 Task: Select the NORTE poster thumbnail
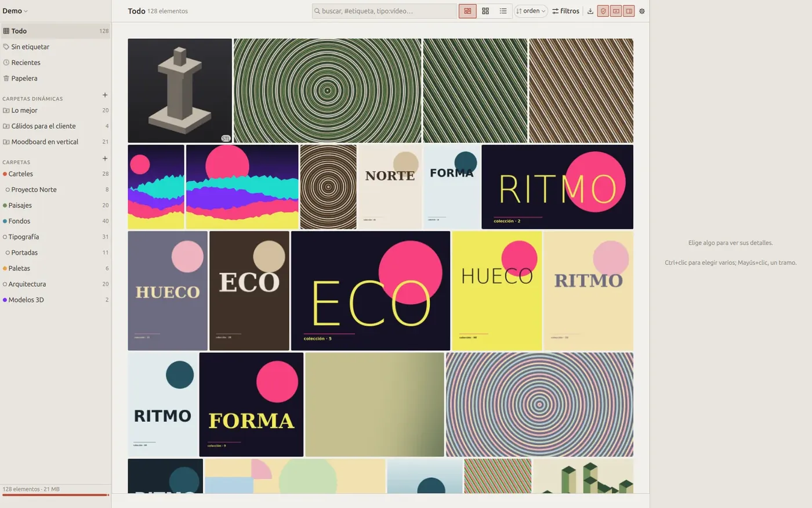[390, 187]
